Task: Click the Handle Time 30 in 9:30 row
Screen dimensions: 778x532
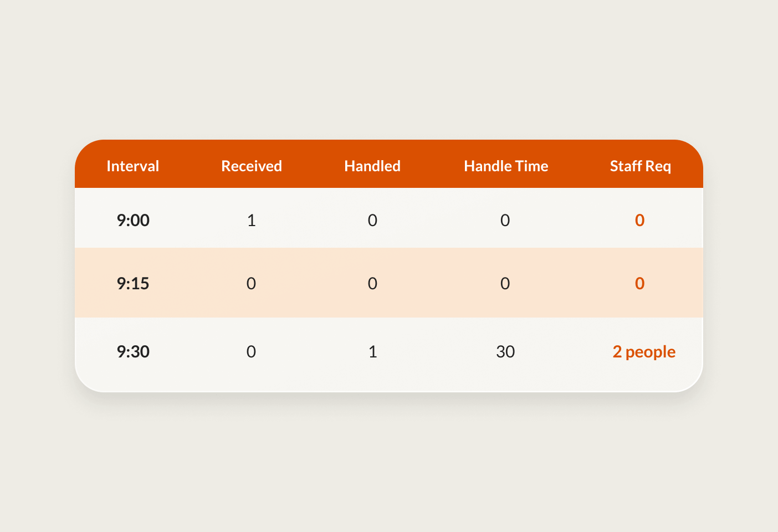Action: pos(505,351)
